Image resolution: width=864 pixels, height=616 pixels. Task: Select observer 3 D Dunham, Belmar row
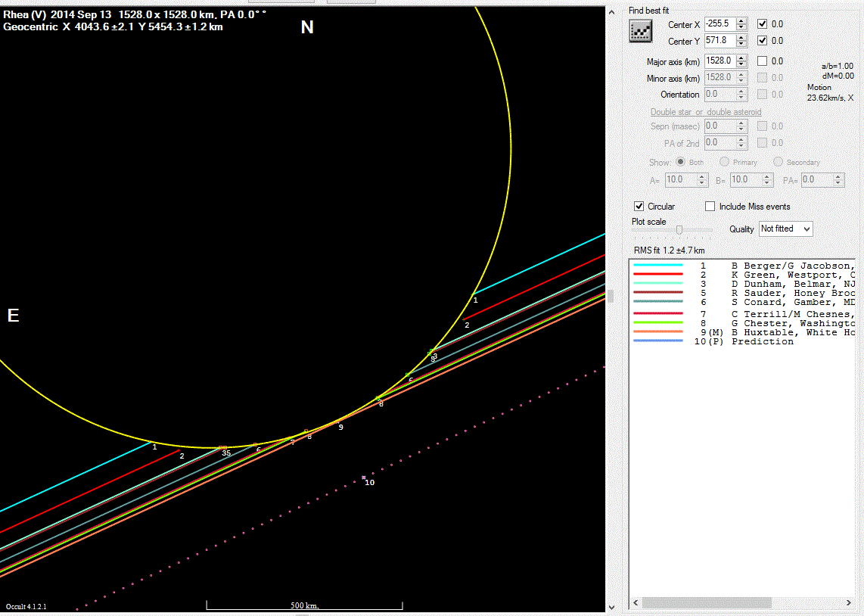click(742, 284)
